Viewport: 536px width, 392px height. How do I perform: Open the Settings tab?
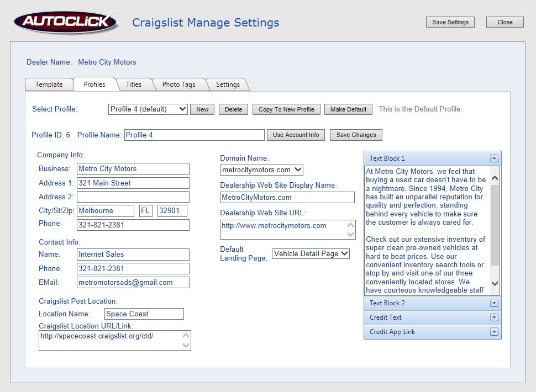pos(228,84)
